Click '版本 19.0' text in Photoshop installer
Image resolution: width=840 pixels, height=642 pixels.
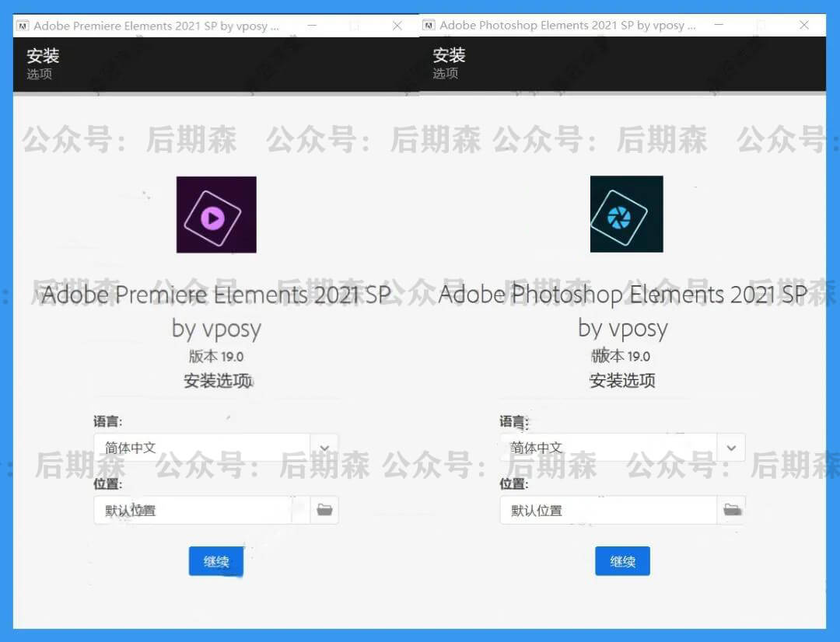point(621,356)
